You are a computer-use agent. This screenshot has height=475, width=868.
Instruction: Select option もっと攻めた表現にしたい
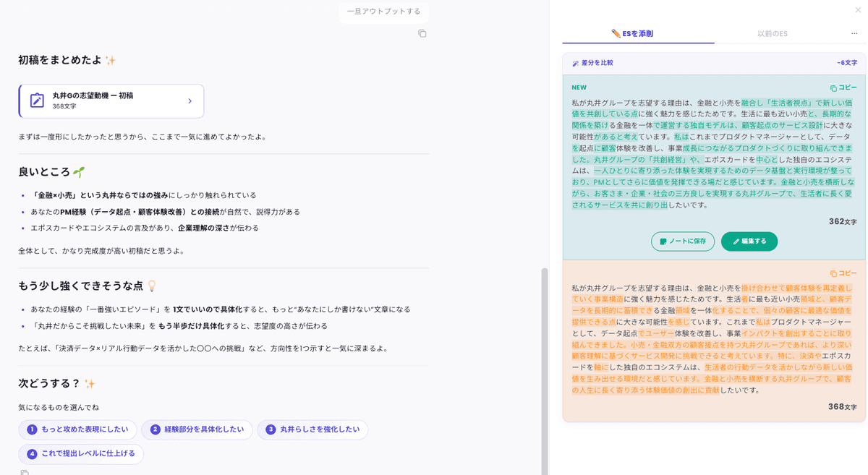click(79, 429)
